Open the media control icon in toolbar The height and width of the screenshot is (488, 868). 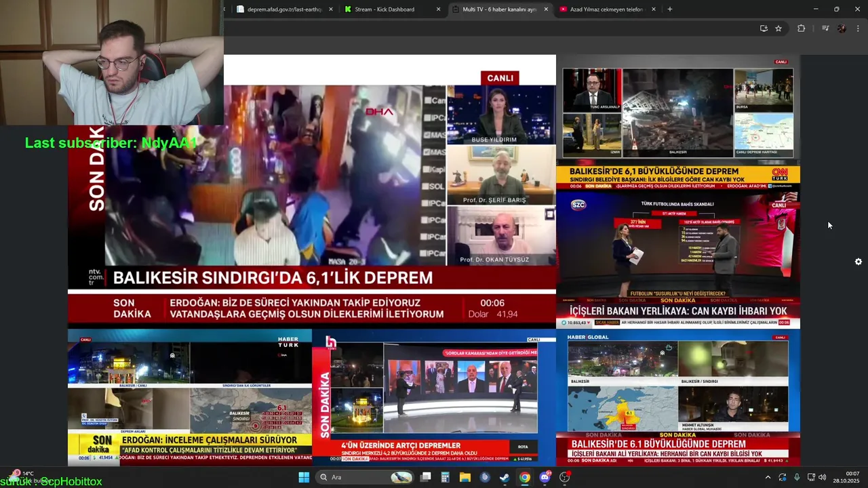pyautogui.click(x=825, y=28)
